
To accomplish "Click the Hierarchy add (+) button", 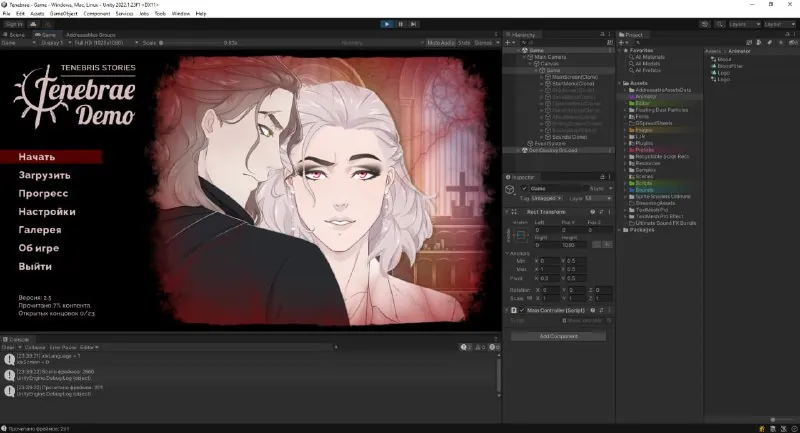I will pyautogui.click(x=508, y=43).
